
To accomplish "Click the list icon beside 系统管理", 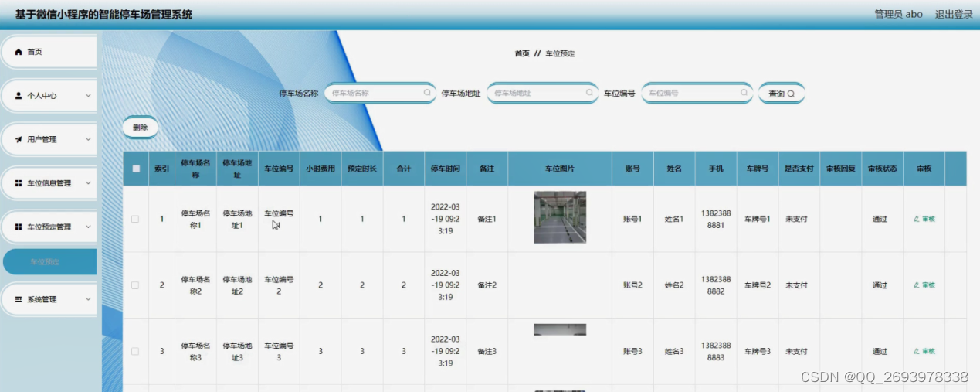I will 19,299.
